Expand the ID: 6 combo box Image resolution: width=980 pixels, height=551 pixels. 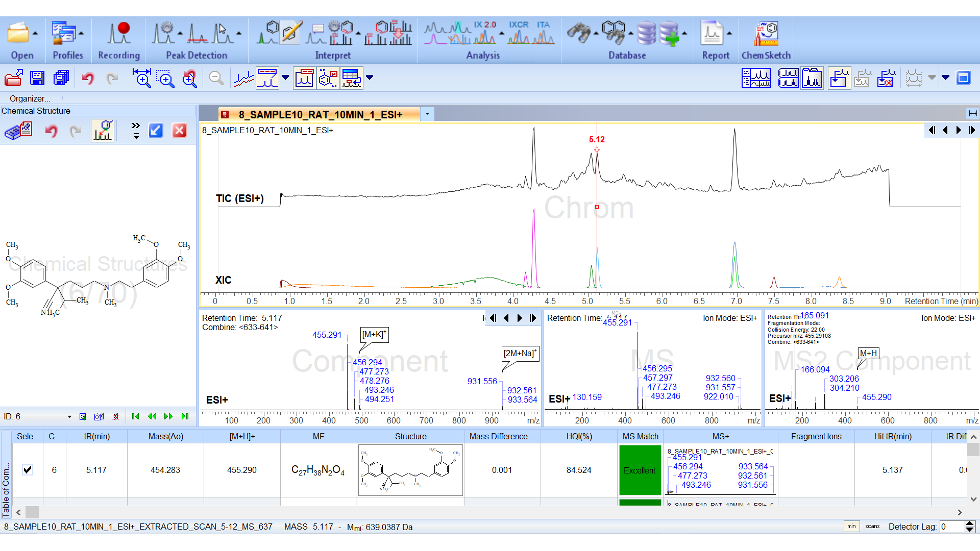pyautogui.click(x=69, y=416)
